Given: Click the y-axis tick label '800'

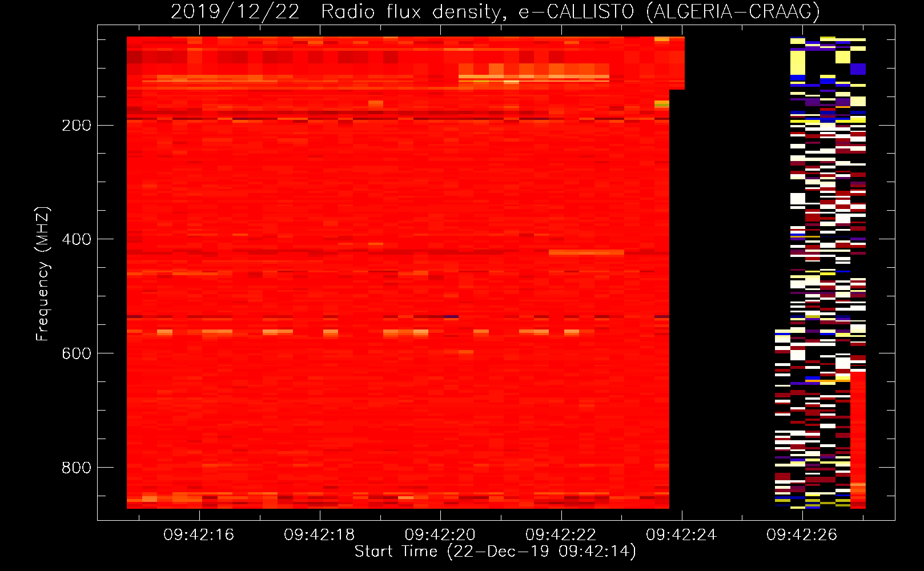Looking at the screenshot, I should tap(77, 468).
